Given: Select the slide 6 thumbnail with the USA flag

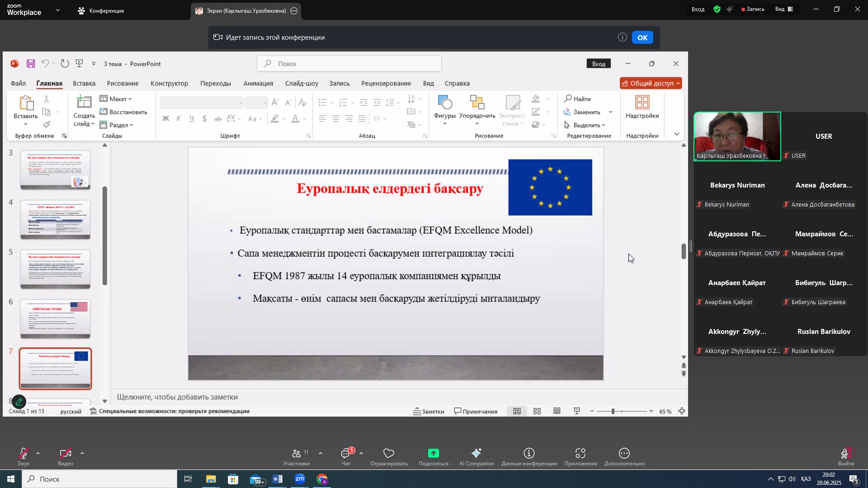Looking at the screenshot, I should (x=55, y=319).
